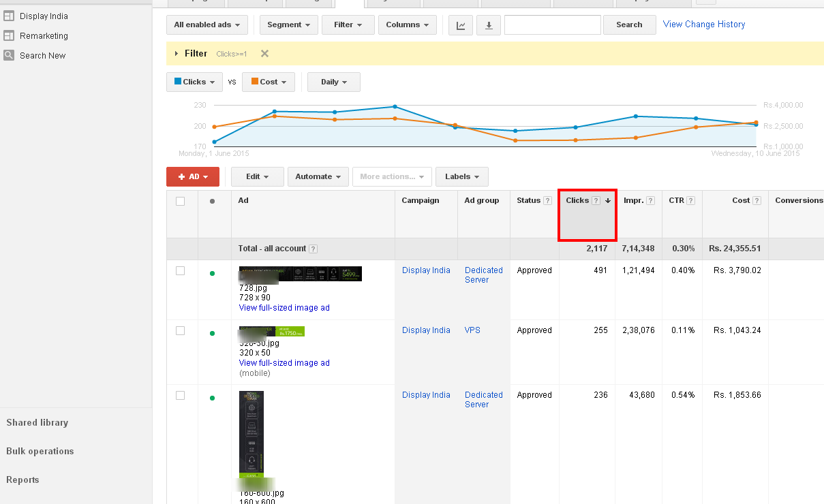Click the red + AD button
Screen dimensions: 824x504
pos(193,176)
